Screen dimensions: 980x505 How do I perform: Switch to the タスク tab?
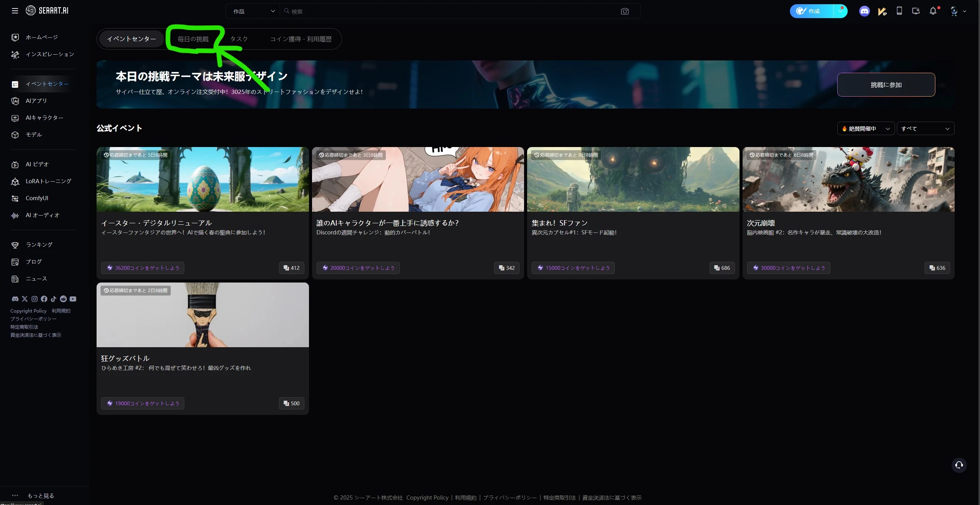coord(239,39)
